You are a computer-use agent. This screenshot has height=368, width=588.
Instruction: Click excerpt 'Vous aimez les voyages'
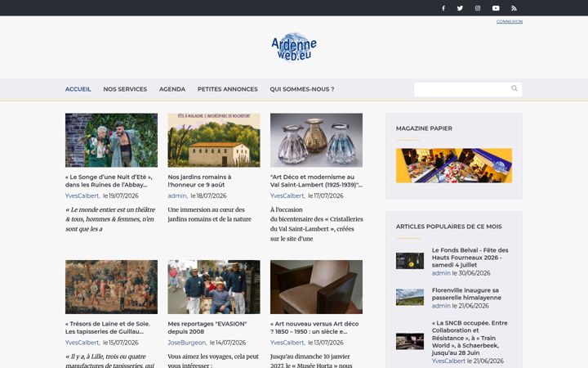(x=213, y=361)
